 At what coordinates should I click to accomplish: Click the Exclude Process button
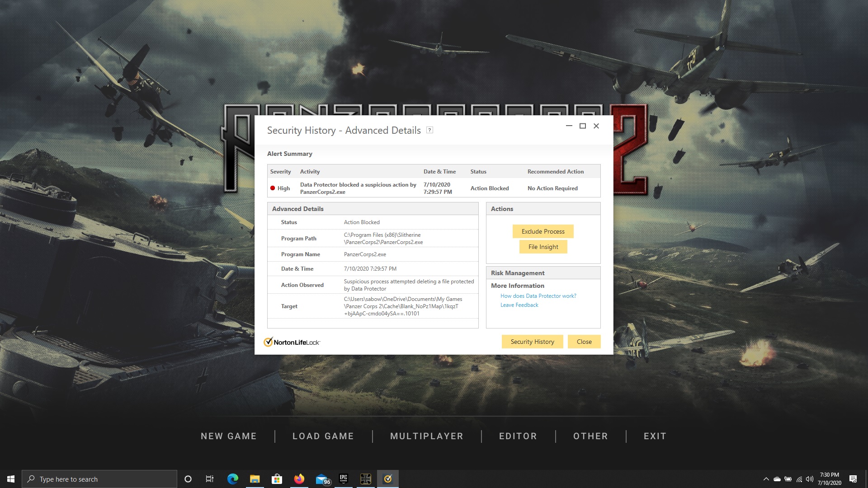coord(543,231)
